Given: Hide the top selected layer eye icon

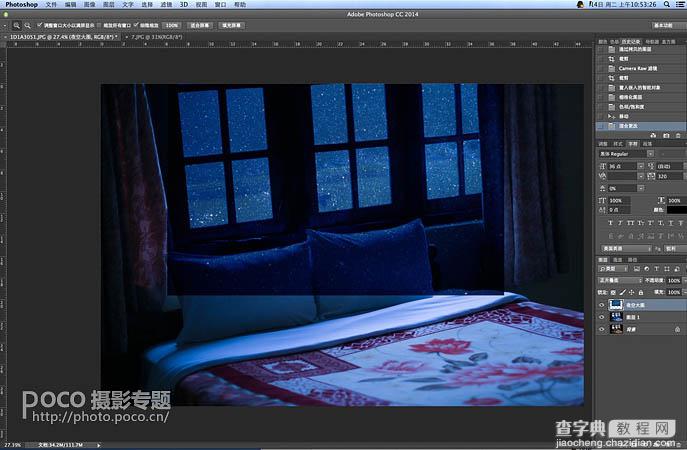Looking at the screenshot, I should point(602,305).
